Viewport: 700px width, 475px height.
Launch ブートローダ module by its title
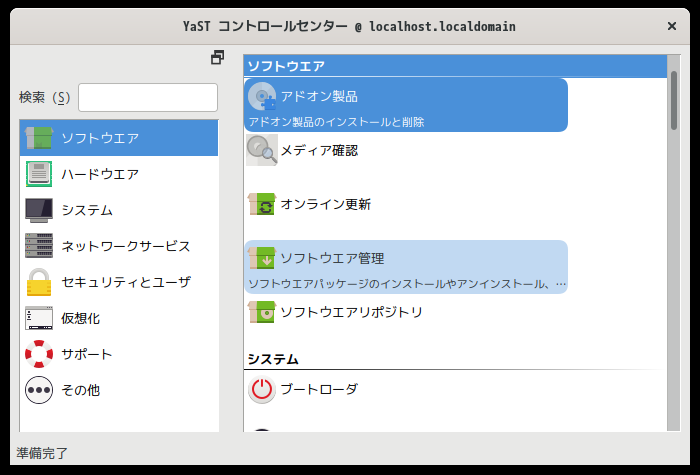coord(319,389)
